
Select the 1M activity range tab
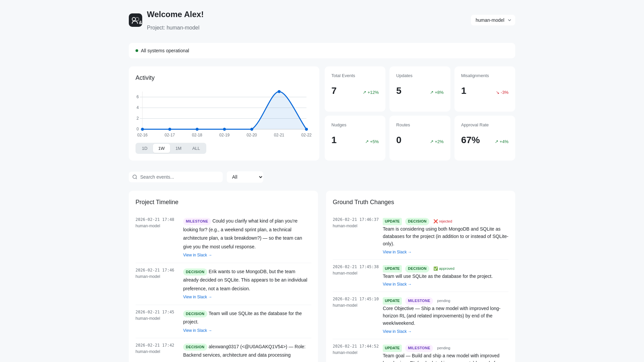178,148
